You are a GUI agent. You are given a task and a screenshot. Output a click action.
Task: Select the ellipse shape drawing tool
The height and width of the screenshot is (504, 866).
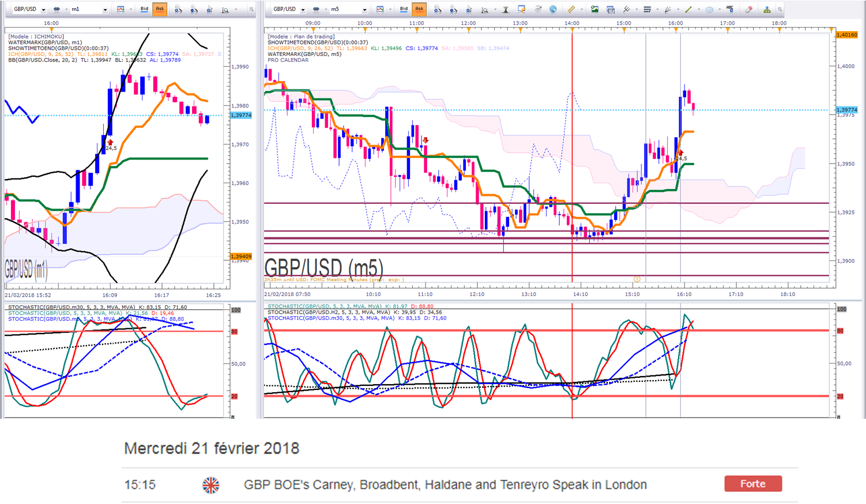(x=709, y=9)
